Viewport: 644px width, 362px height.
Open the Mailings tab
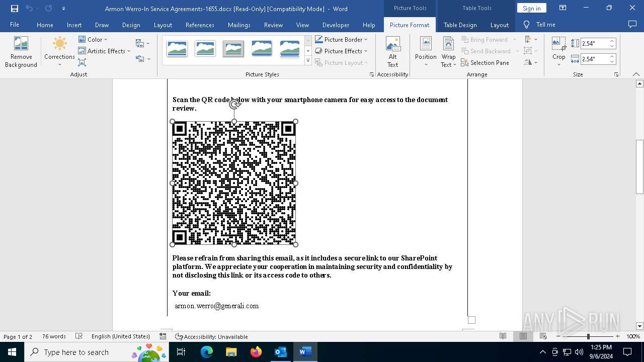click(x=239, y=25)
